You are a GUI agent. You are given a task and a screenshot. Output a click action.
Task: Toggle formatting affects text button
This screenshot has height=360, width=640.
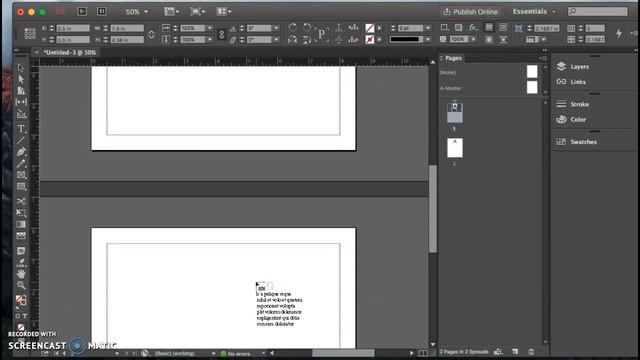[24, 316]
